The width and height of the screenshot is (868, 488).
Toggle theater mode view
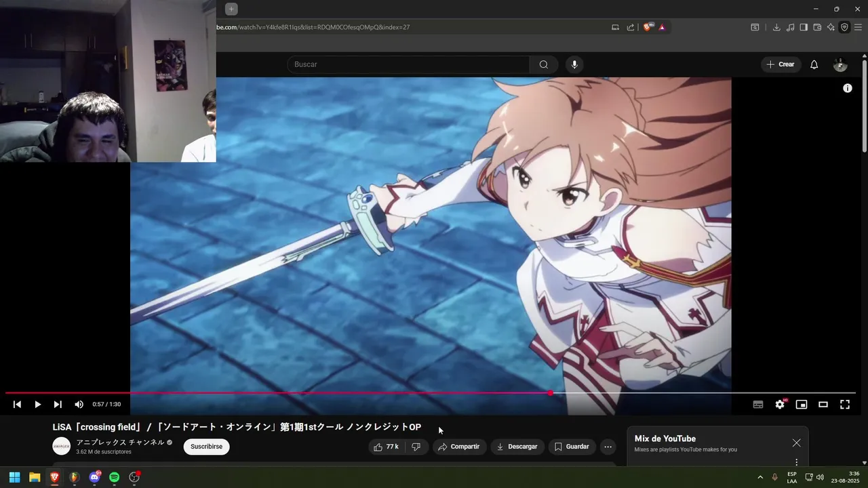click(x=823, y=405)
